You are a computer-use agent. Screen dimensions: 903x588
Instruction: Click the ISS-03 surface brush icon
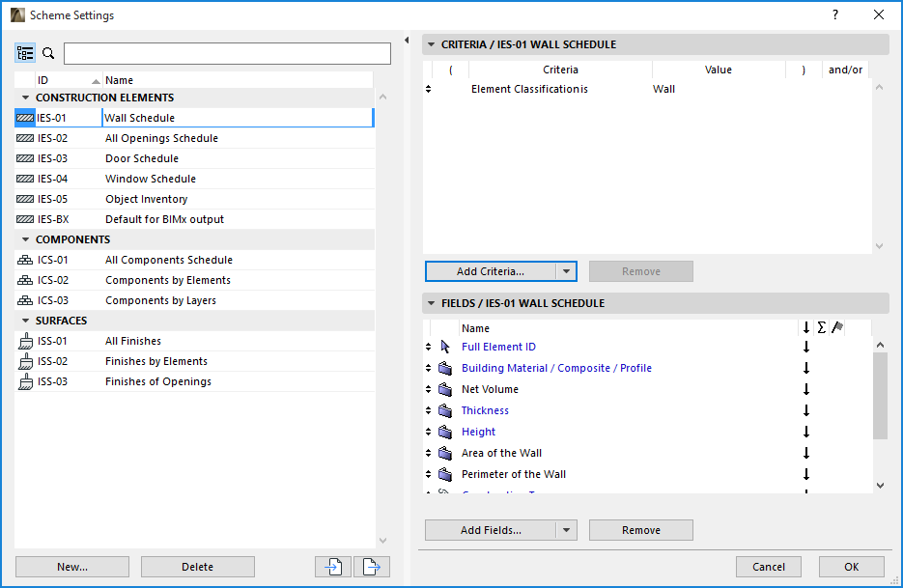[25, 381]
